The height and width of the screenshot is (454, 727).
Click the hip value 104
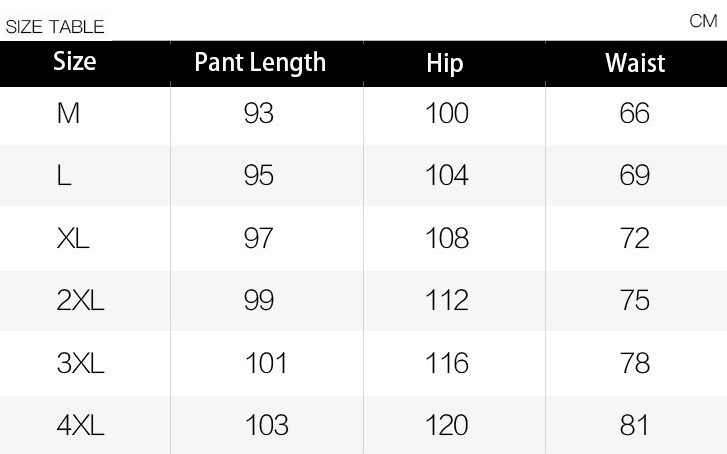pos(446,176)
